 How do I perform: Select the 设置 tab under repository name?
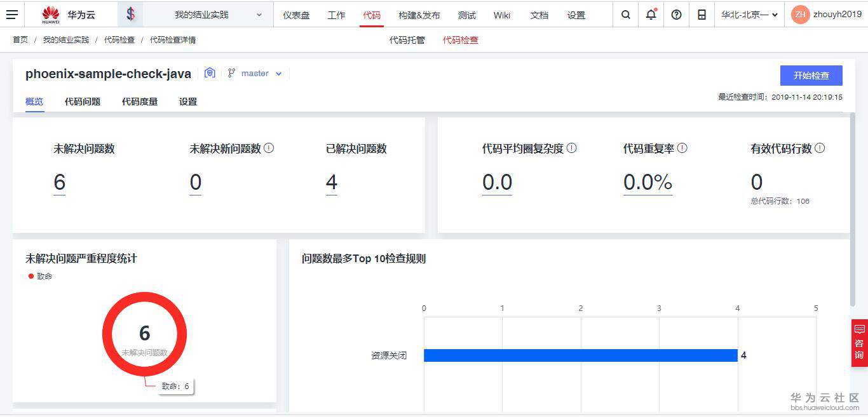pos(188,102)
